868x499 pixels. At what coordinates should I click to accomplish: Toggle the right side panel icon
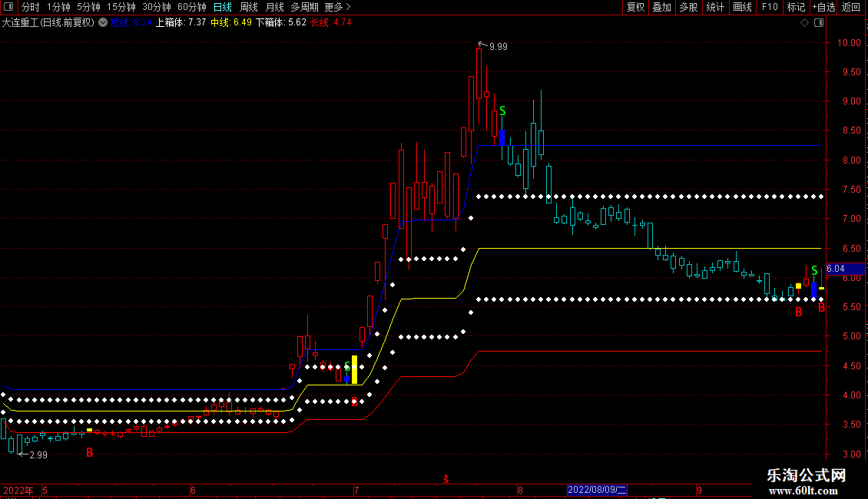(819, 23)
